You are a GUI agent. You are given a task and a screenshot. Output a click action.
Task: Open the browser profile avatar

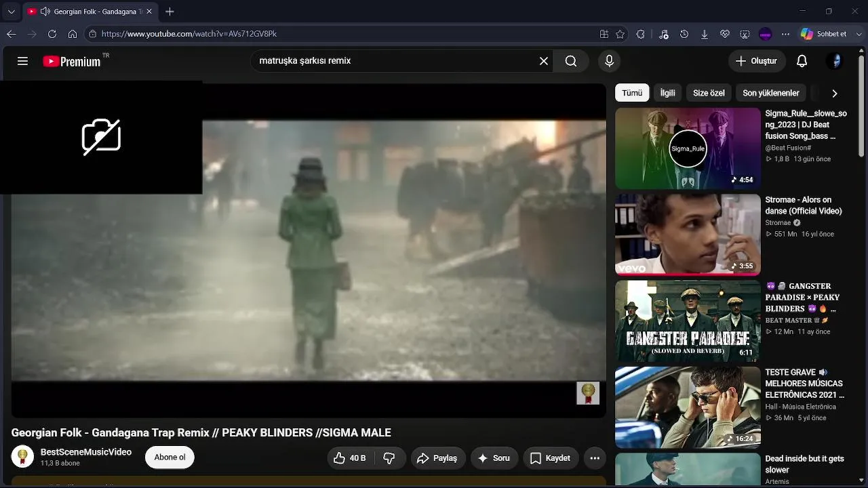click(766, 34)
